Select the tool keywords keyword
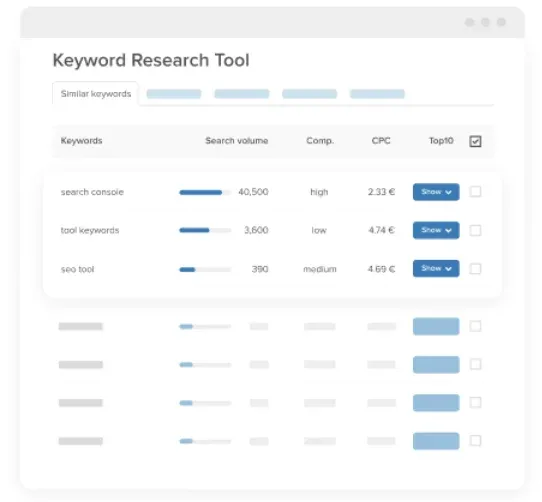542x502 pixels. tap(90, 231)
